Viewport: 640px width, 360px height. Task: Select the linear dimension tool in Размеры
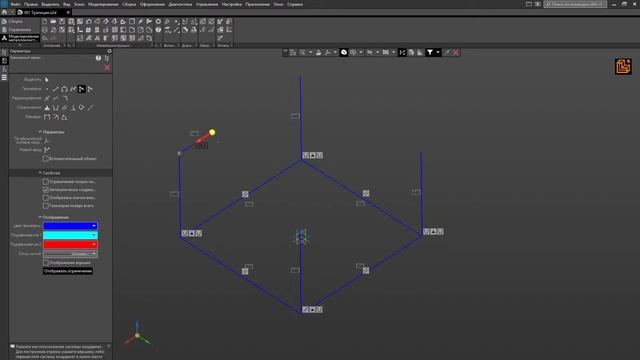click(47, 117)
